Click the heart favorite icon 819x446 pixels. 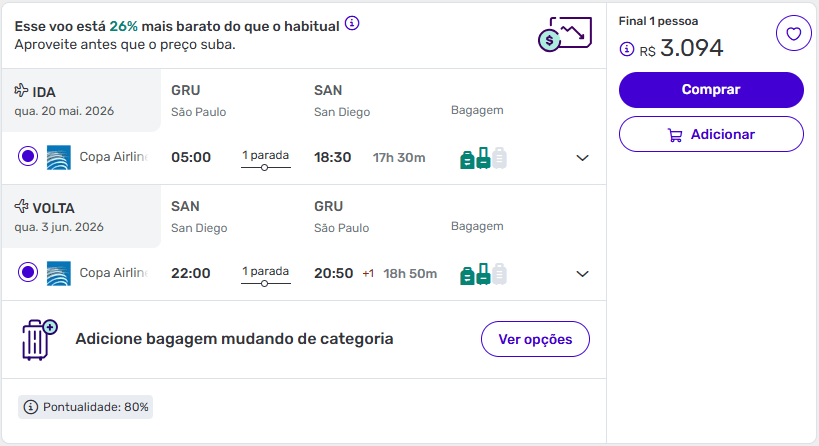pyautogui.click(x=793, y=35)
